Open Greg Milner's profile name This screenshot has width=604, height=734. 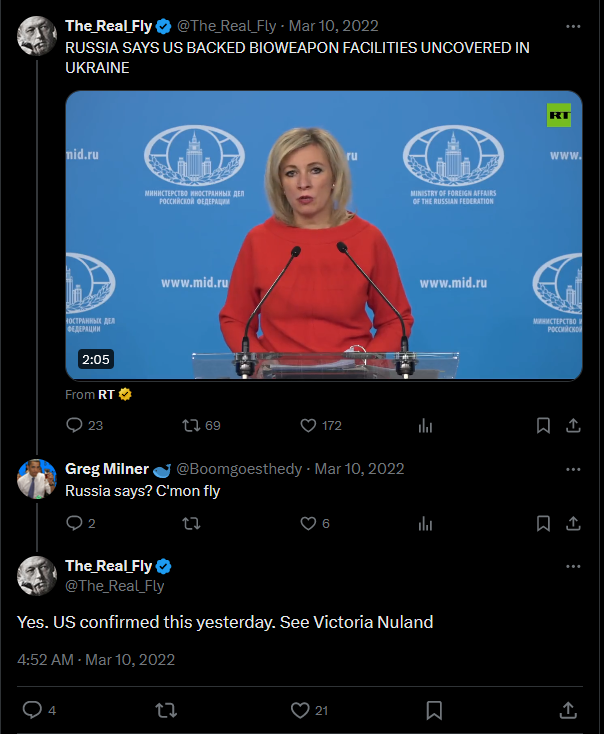(x=107, y=469)
